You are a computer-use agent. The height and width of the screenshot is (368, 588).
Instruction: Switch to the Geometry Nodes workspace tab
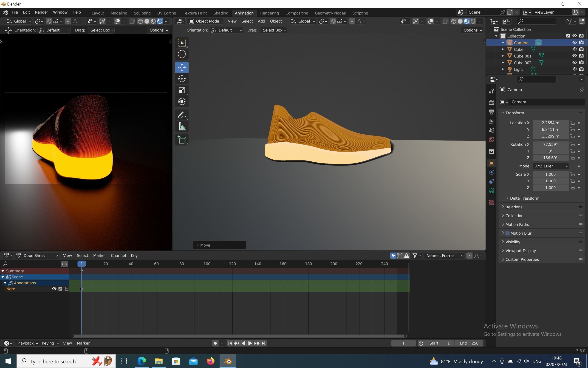(330, 13)
